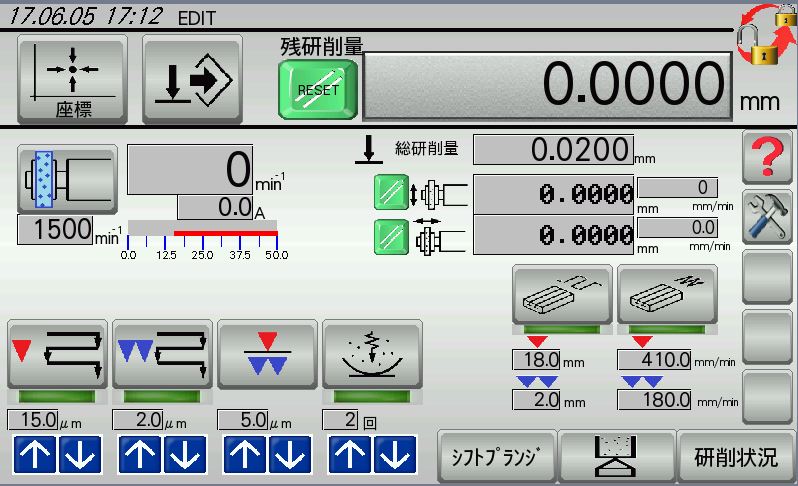The width and height of the screenshot is (798, 486).
Task: Edit rough cross-feed speed 410.0 mm/min
Action: click(654, 360)
